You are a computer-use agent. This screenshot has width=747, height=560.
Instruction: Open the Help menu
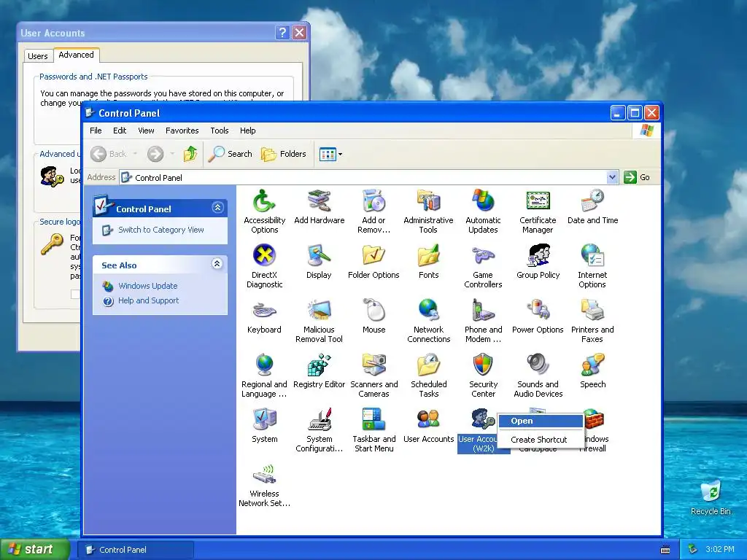(x=248, y=131)
